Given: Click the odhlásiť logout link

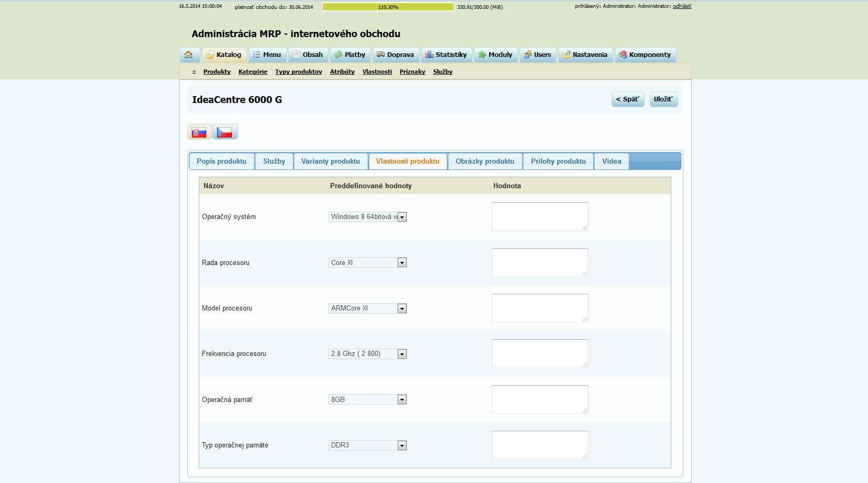Looking at the screenshot, I should click(x=682, y=6).
